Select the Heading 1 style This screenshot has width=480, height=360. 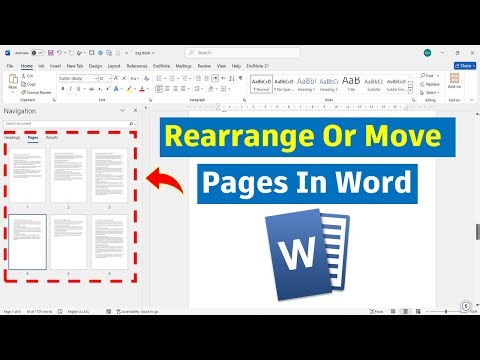[306, 84]
